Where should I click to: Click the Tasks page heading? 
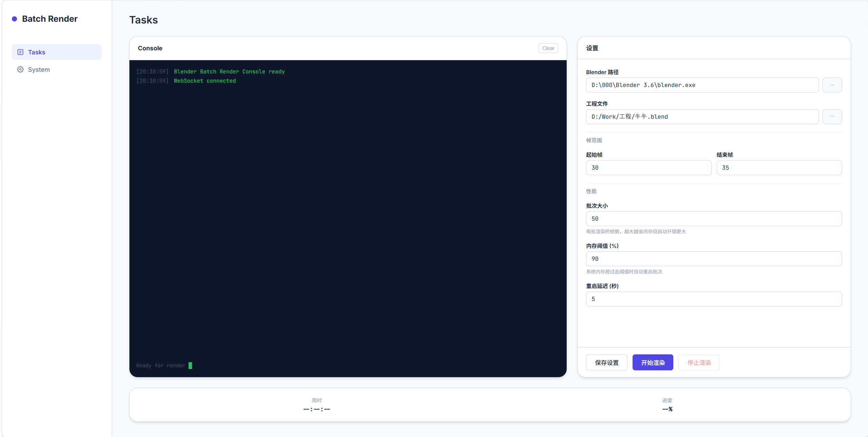point(144,20)
